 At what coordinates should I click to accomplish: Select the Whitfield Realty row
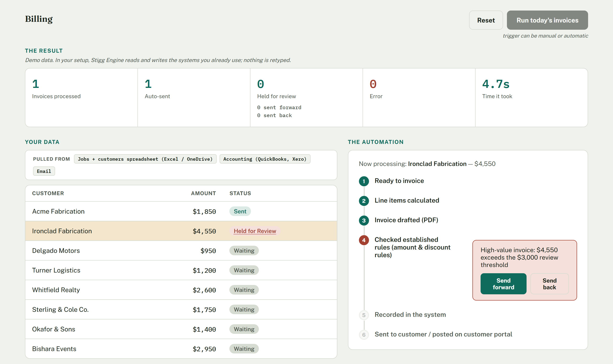tap(181, 290)
